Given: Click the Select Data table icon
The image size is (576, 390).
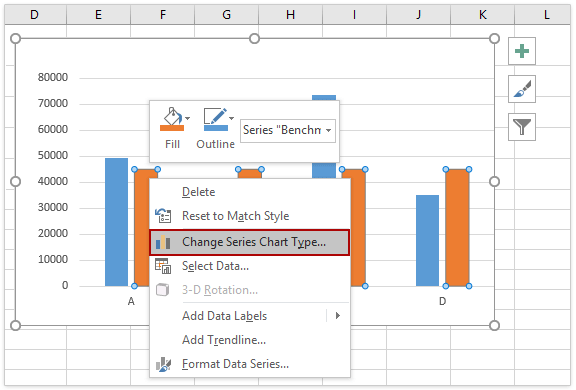Looking at the screenshot, I should (x=163, y=266).
